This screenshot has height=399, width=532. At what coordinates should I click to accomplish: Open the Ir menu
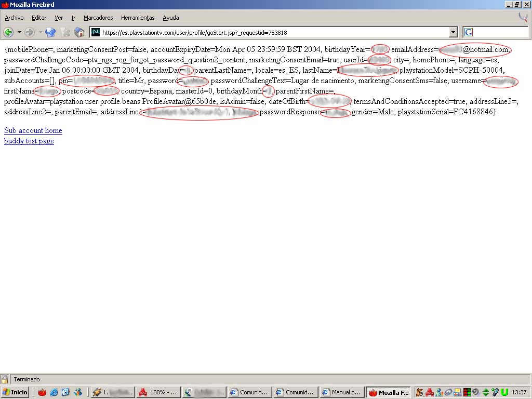click(x=73, y=18)
